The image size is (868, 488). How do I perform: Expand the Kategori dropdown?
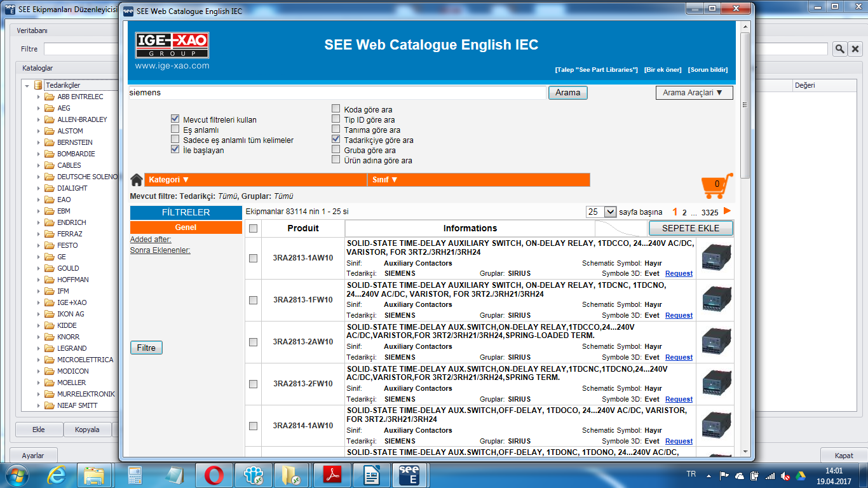(x=255, y=180)
